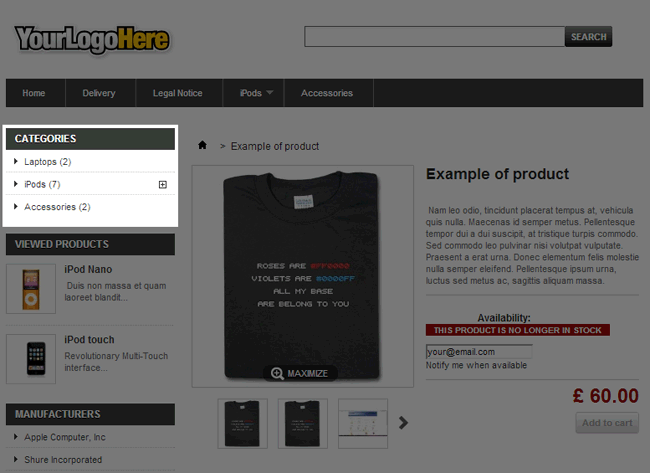650x473 pixels.
Task: Open Accessories (2) in the Categories sidebar
Action: click(x=57, y=207)
